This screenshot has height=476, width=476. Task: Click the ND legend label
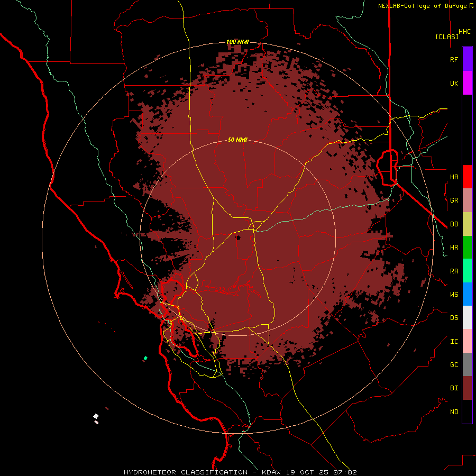point(454,411)
